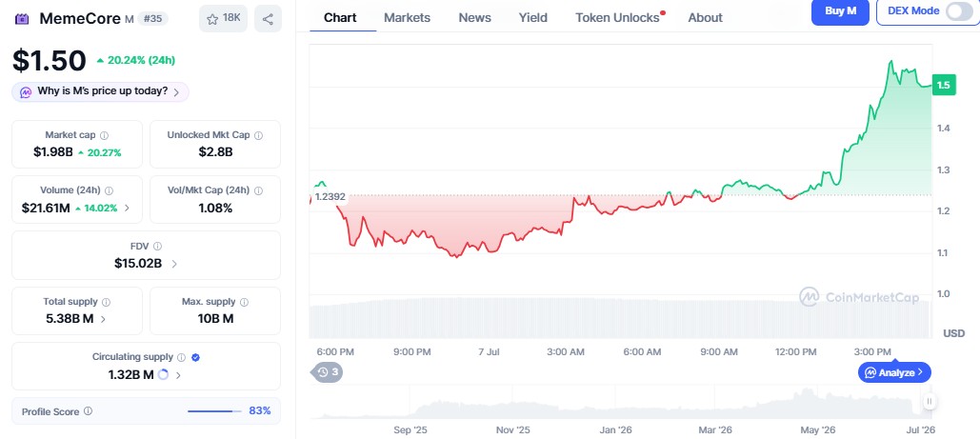This screenshot has width=980, height=439.
Task: Open Total supply info icon
Action: click(107, 302)
